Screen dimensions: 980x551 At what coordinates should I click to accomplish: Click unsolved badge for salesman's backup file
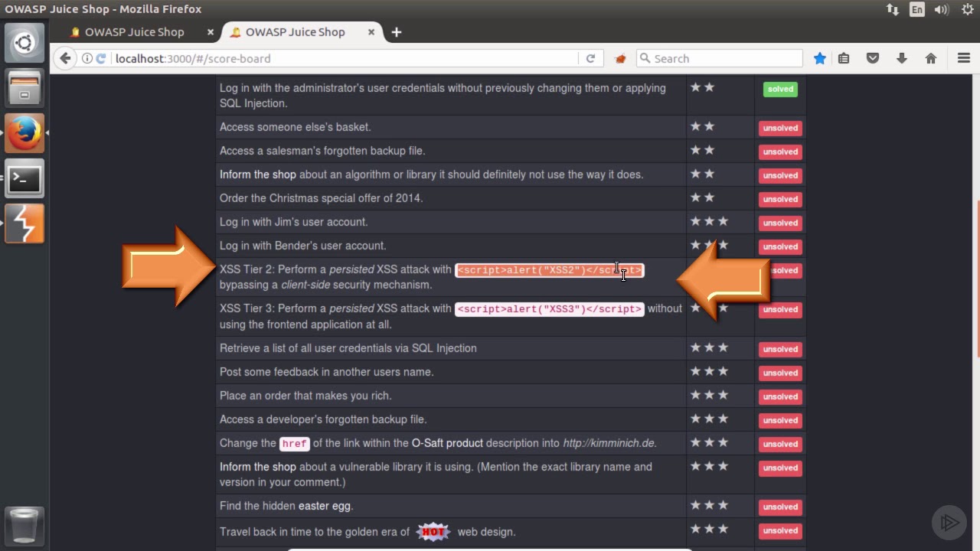click(x=780, y=152)
